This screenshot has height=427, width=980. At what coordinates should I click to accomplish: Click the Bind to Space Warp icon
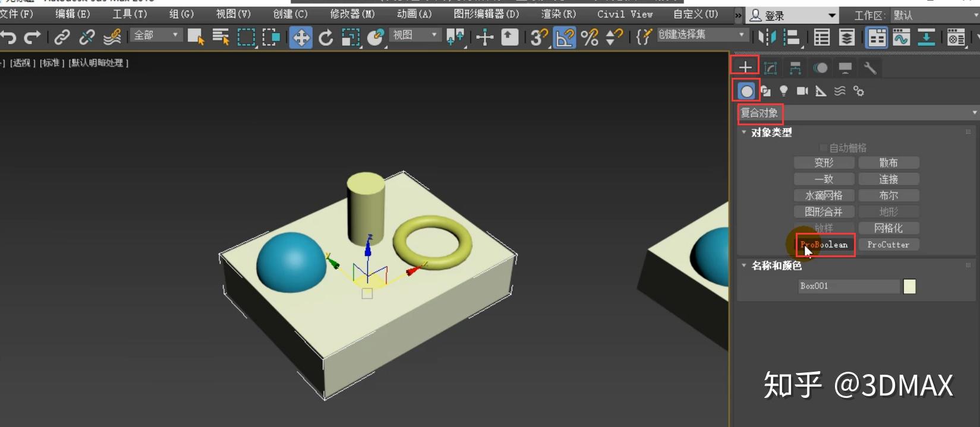(x=112, y=37)
